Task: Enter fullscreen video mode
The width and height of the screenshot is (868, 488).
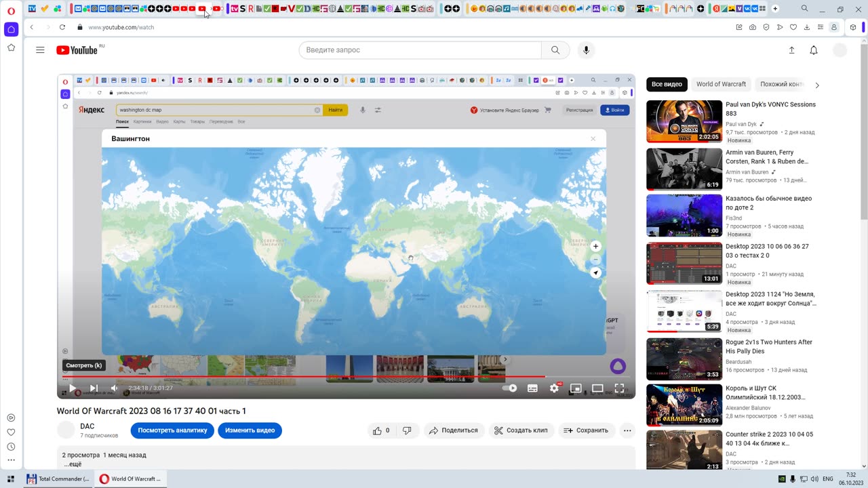Action: pos(619,388)
